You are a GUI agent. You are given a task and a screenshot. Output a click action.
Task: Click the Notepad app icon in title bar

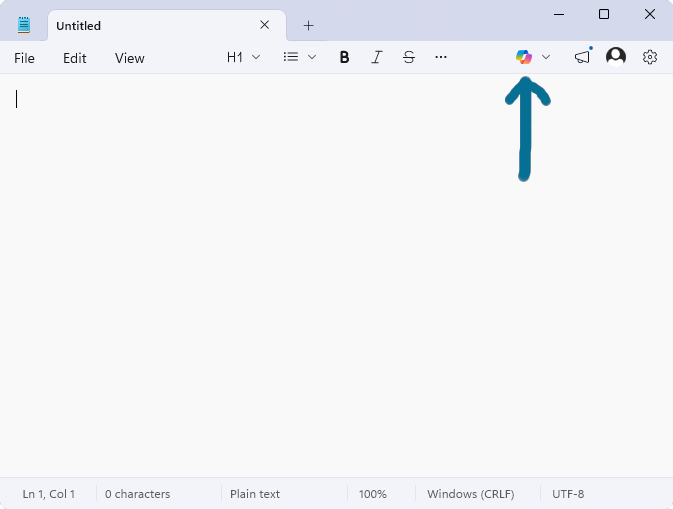pyautogui.click(x=24, y=25)
